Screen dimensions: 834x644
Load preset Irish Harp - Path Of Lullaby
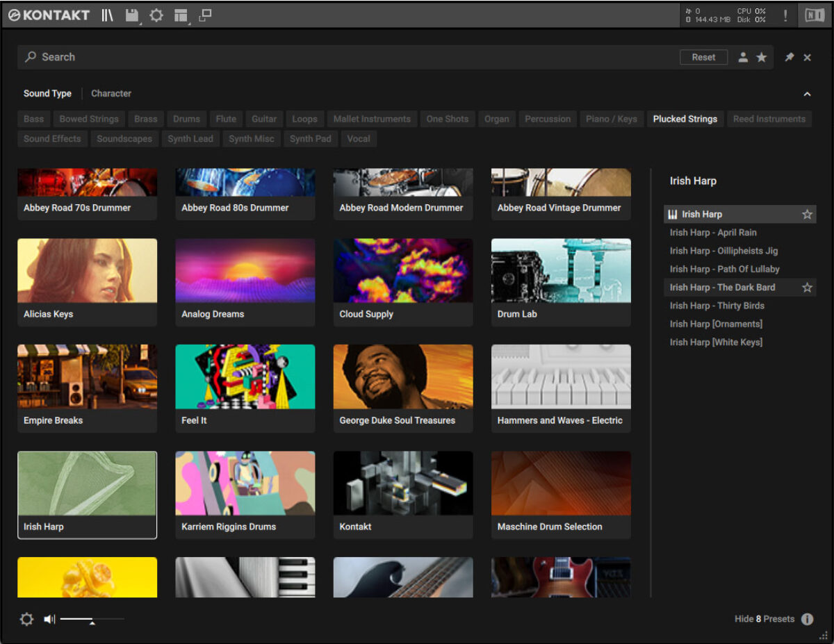coord(739,270)
